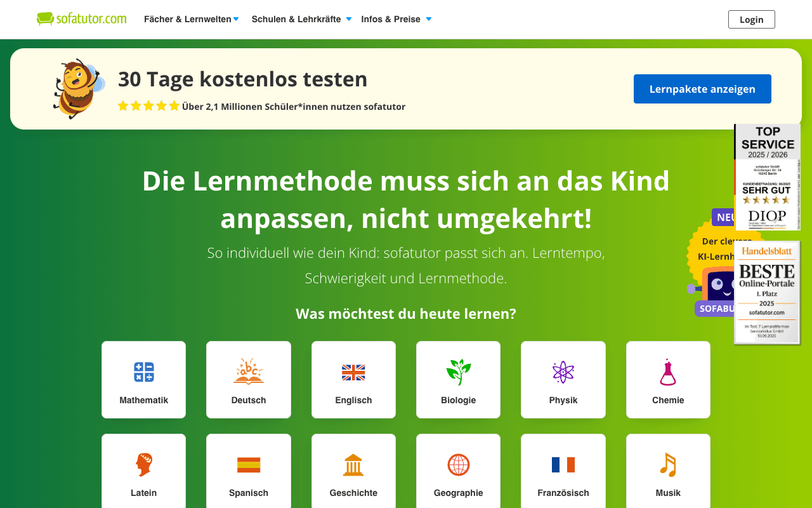The width and height of the screenshot is (812, 508).
Task: Click the Geschichte label text
Action: click(x=353, y=493)
